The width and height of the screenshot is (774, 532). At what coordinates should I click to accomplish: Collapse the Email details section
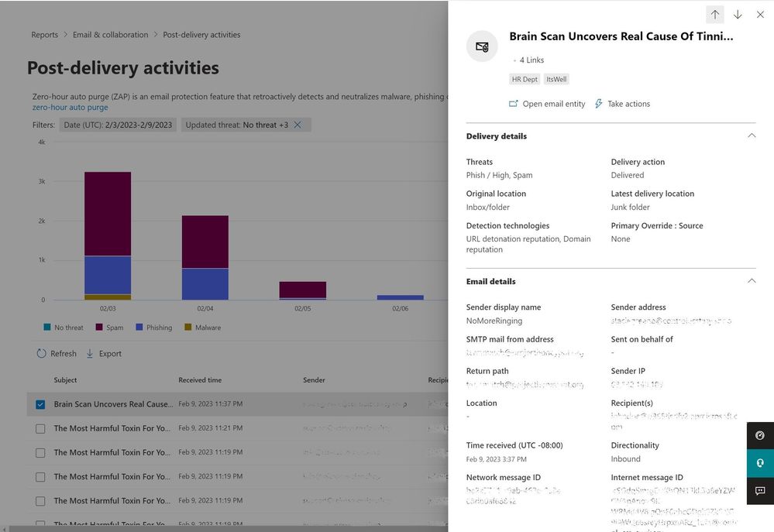[752, 281]
